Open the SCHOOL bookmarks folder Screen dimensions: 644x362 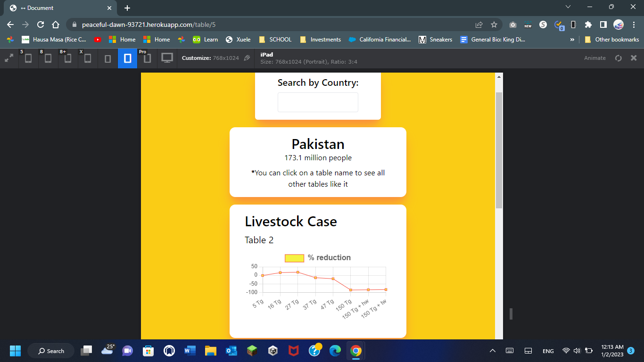point(275,40)
